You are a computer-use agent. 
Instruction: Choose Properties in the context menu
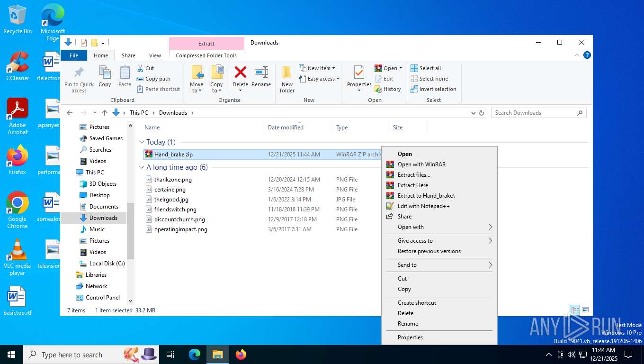(439, 337)
